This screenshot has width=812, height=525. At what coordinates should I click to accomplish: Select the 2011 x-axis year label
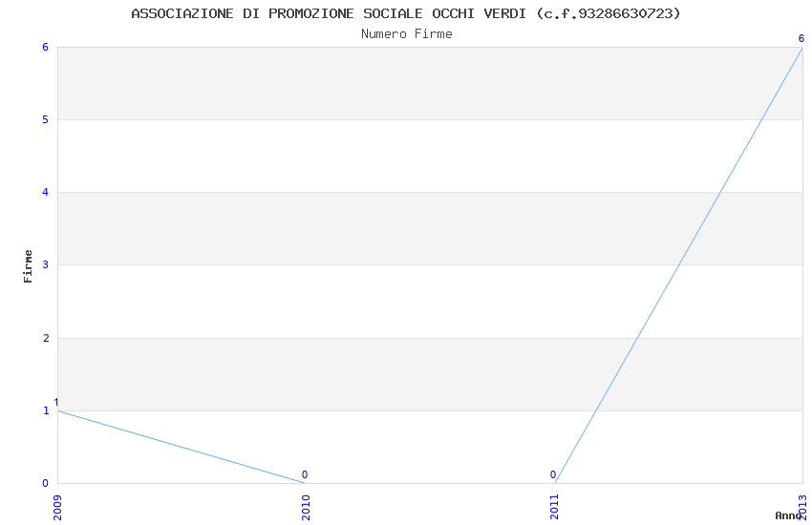(x=555, y=508)
